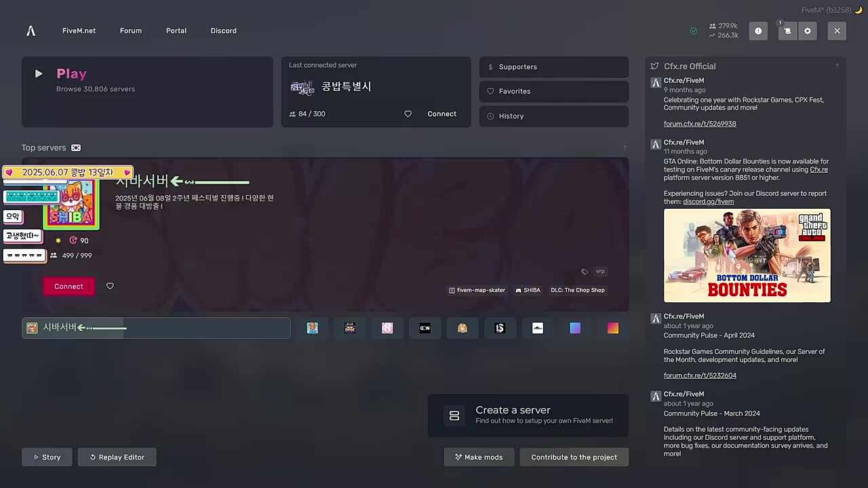Select the white mountain server icon

(538, 328)
